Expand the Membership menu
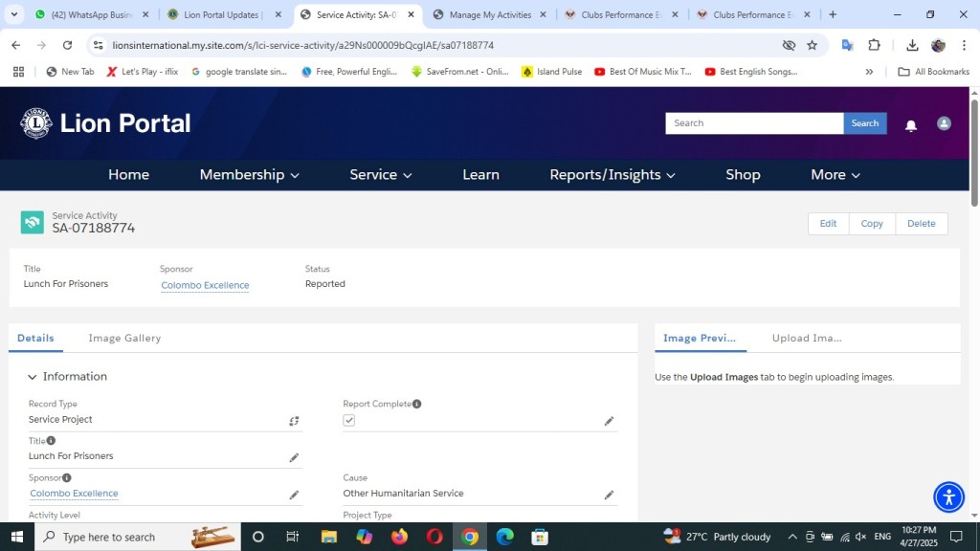The image size is (980, 551). point(250,175)
